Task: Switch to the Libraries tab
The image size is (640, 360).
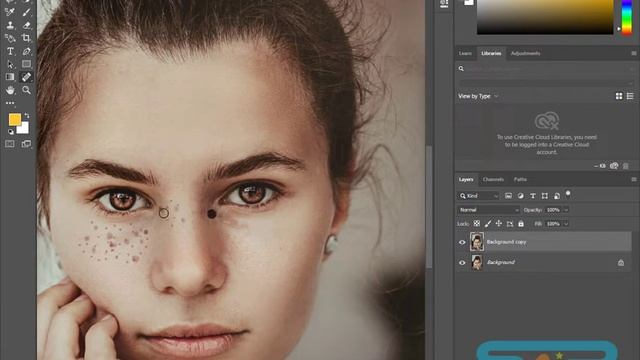Action: [491, 53]
